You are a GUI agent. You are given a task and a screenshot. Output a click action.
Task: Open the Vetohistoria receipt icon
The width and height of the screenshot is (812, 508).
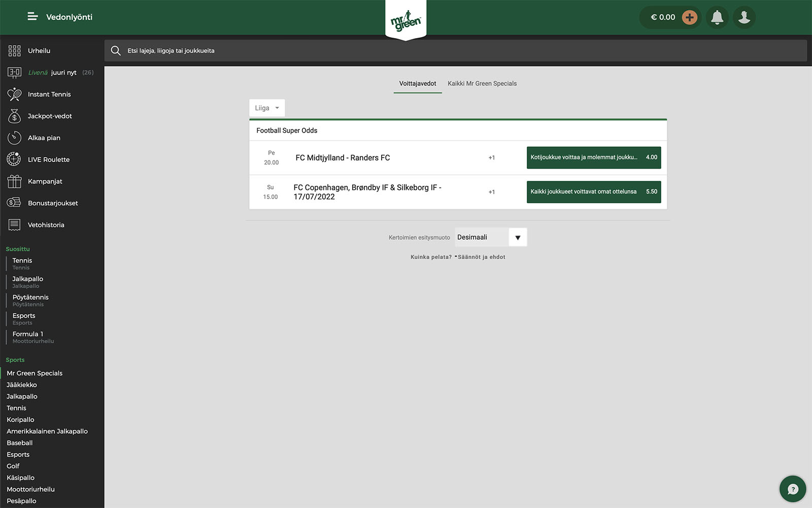click(x=14, y=225)
